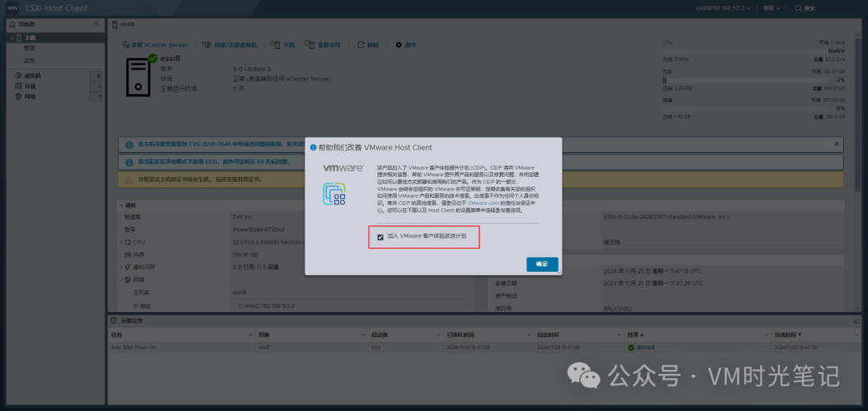868x411 pixels.
Task: Click the 成功完成 result green check icon
Action: click(x=631, y=347)
